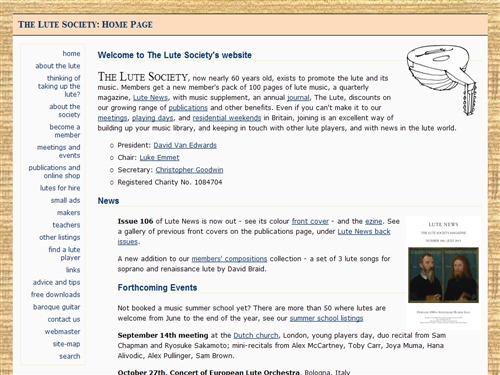Open Chair 'Luke Emmet' link

click(x=159, y=158)
